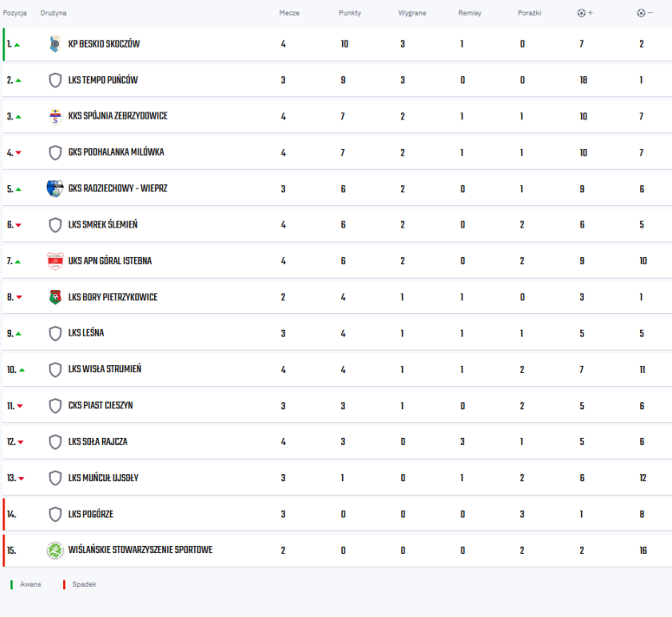This screenshot has height=617, width=672.
Task: Click LKS Tempo Puńców placeholder shield icon
Action: click(x=55, y=80)
